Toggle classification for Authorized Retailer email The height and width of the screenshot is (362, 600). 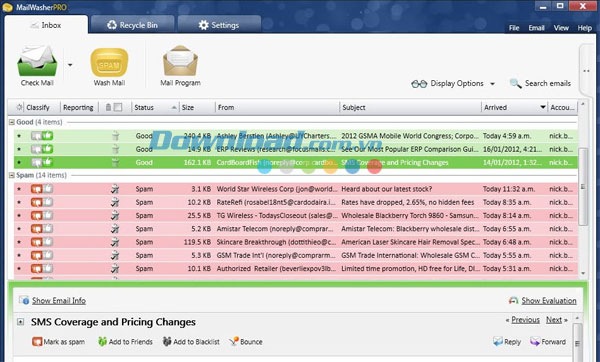(42, 269)
